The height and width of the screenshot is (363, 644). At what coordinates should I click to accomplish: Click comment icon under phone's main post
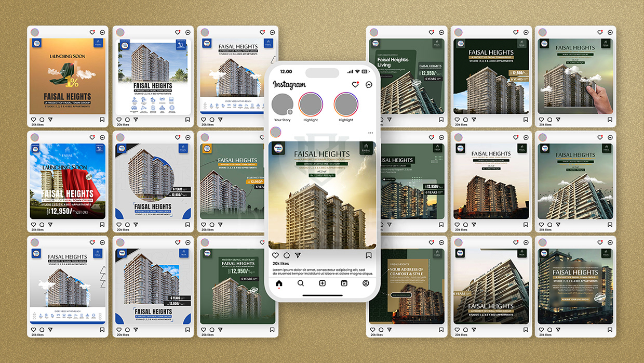point(287,255)
